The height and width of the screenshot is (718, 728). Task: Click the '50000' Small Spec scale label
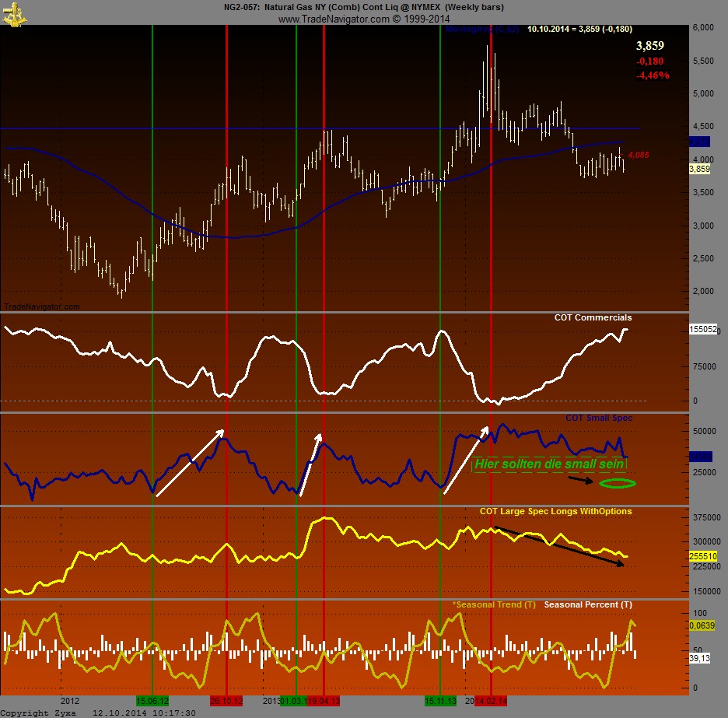[705, 431]
